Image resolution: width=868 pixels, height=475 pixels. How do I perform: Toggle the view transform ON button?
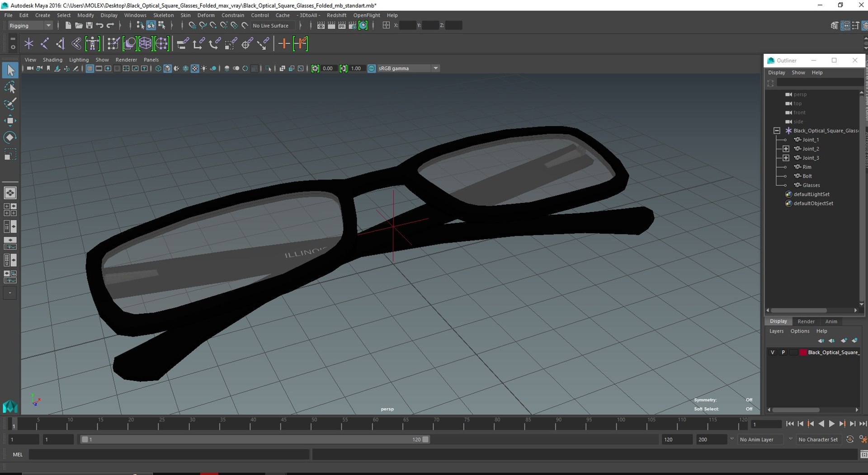pos(372,69)
